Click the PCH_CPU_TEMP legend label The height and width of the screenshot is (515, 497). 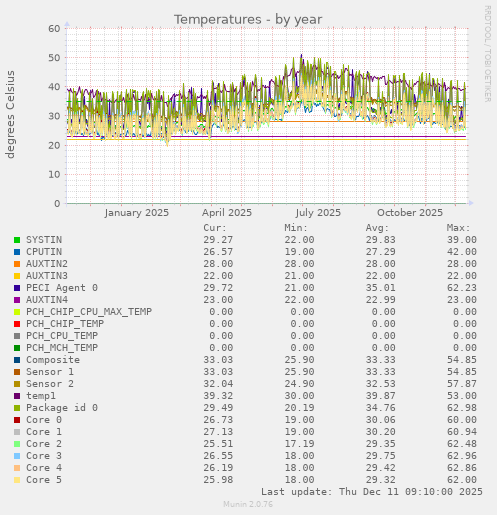click(62, 336)
